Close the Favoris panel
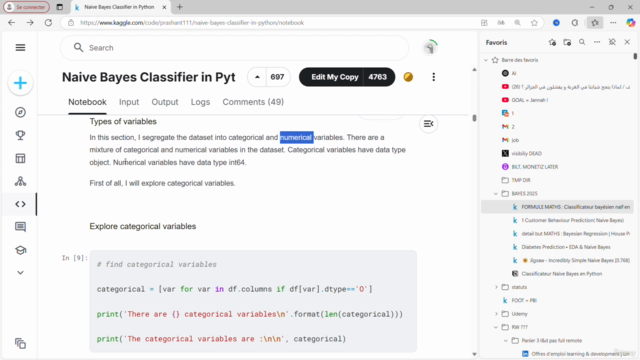 pyautogui.click(x=627, y=42)
